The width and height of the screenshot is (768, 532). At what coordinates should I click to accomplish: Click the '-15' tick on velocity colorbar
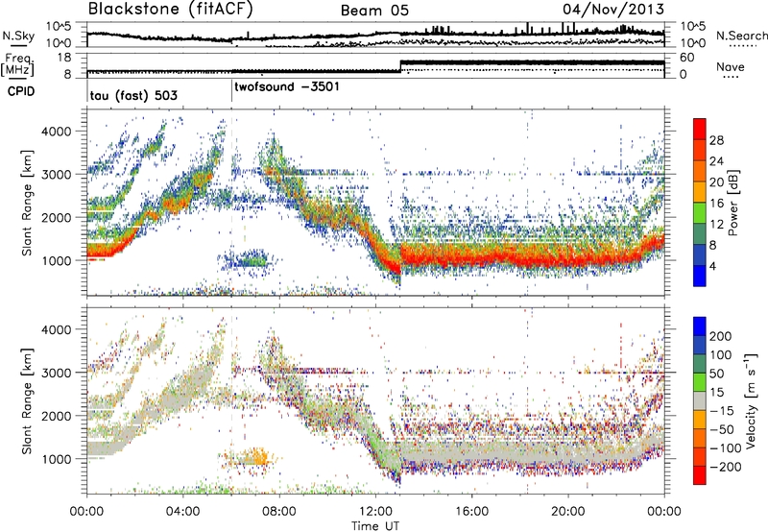(x=721, y=410)
